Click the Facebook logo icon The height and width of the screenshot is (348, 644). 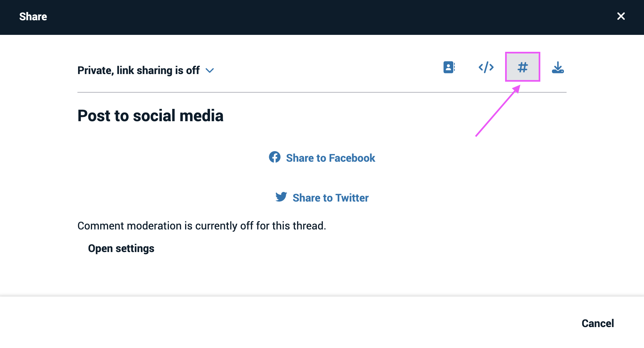tap(274, 157)
